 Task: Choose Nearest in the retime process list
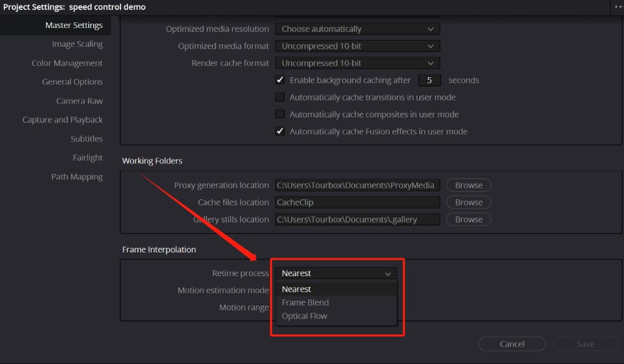click(x=296, y=289)
